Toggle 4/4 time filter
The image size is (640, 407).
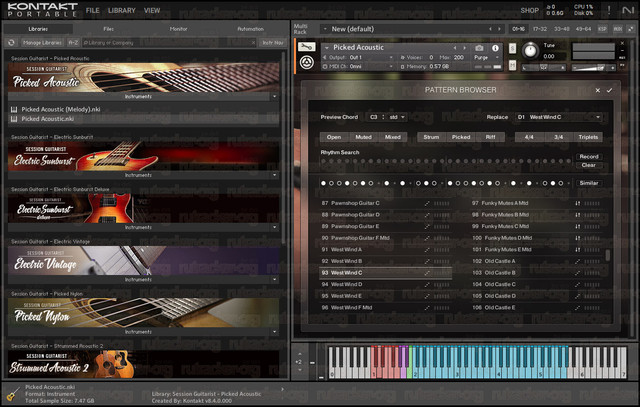click(x=529, y=137)
